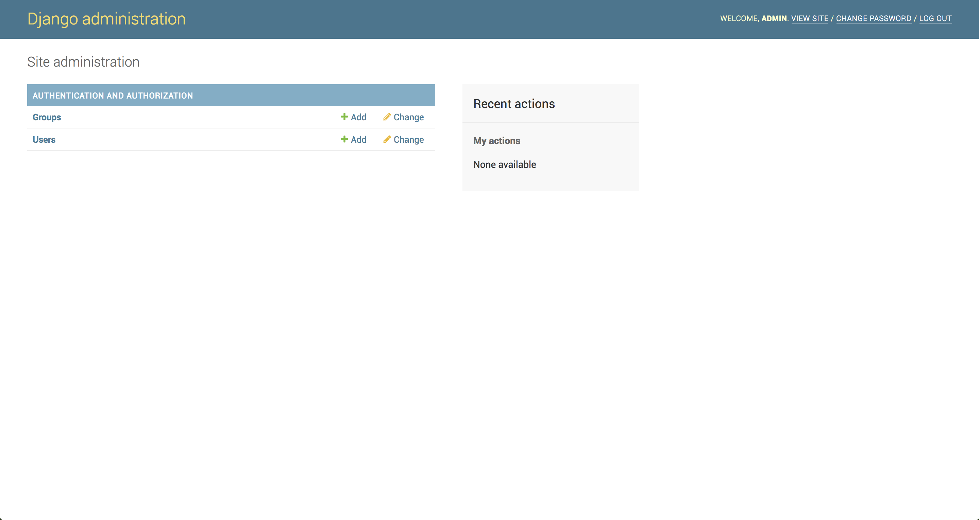The width and height of the screenshot is (980, 520).
Task: Open the Change Password page
Action: click(x=873, y=18)
